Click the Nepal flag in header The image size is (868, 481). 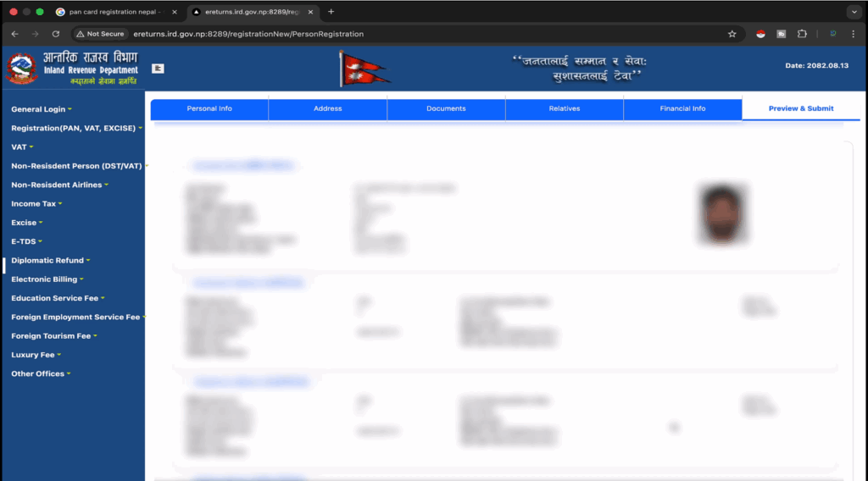[x=364, y=69]
